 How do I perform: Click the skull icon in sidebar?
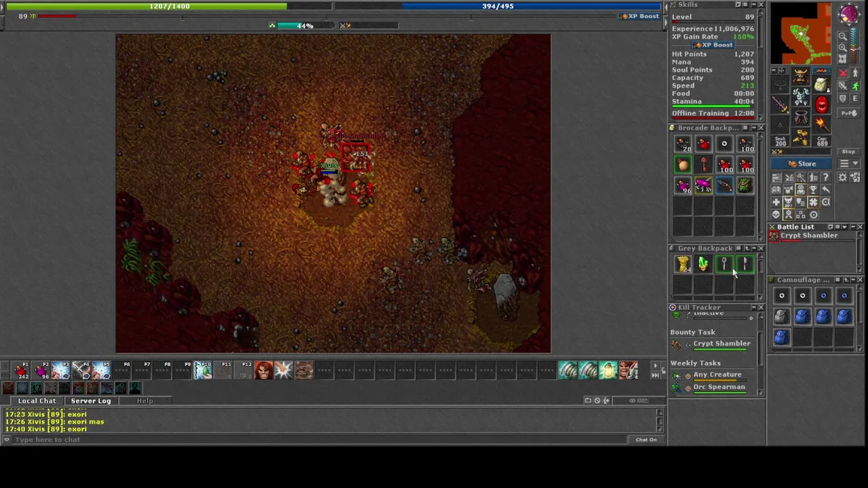(x=776, y=213)
